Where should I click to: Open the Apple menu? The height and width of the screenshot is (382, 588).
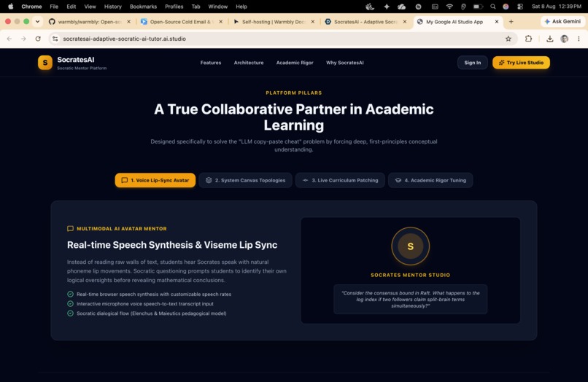[x=10, y=7]
